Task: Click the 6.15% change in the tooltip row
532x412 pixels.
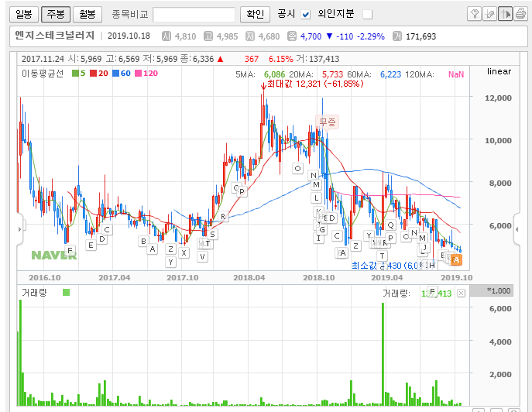Action: click(x=280, y=59)
